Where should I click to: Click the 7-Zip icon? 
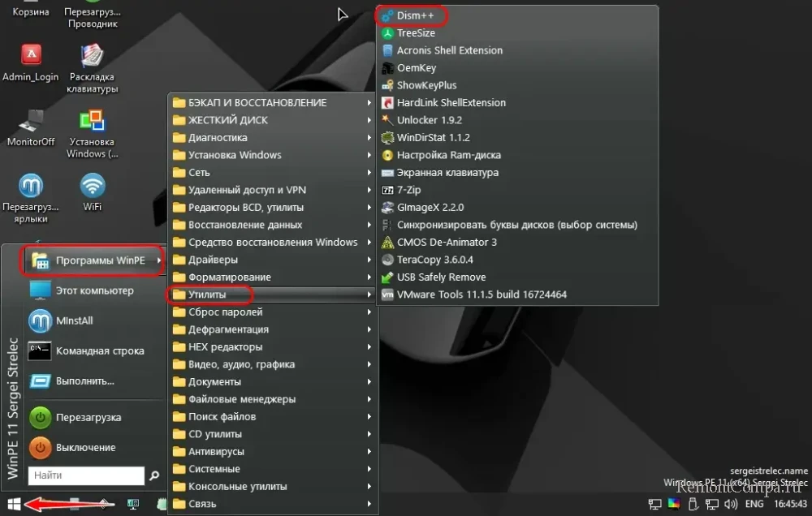click(387, 190)
